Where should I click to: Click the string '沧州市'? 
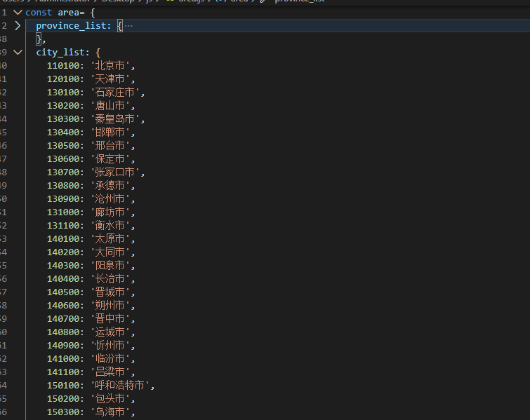click(110, 199)
